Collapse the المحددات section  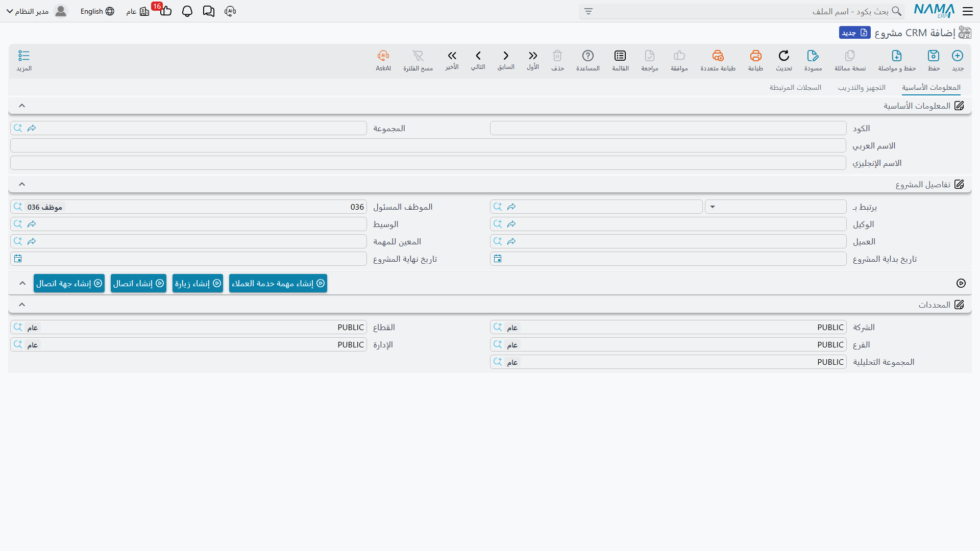(22, 305)
